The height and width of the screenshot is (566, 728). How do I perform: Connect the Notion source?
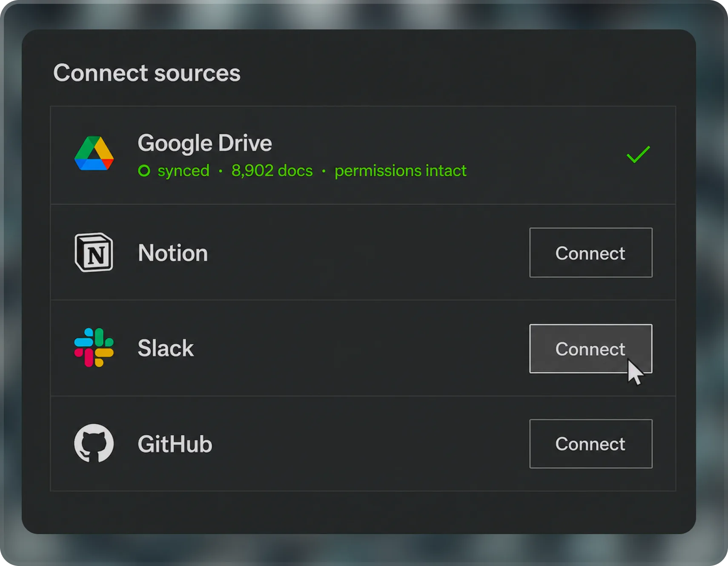click(591, 253)
